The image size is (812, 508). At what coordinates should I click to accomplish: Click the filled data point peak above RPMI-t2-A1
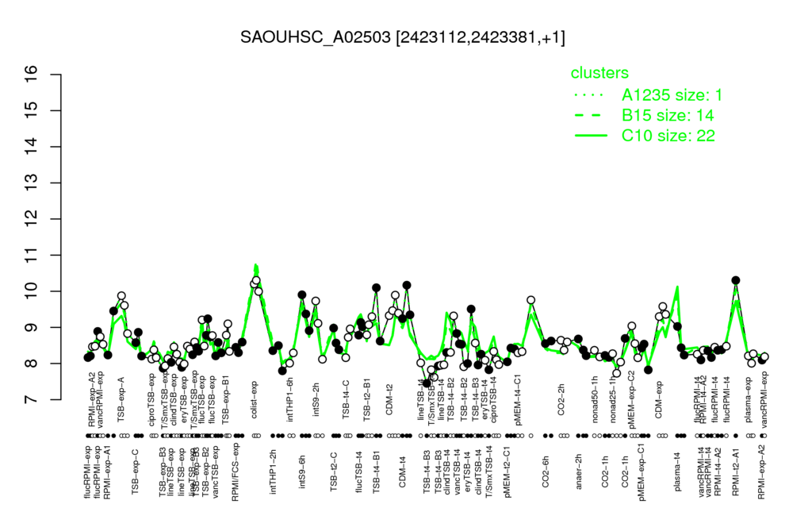click(x=735, y=280)
